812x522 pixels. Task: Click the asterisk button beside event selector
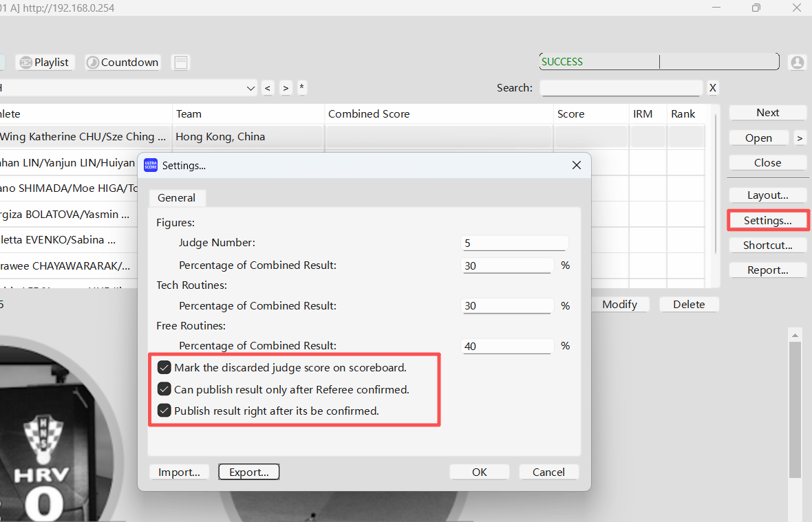[302, 88]
